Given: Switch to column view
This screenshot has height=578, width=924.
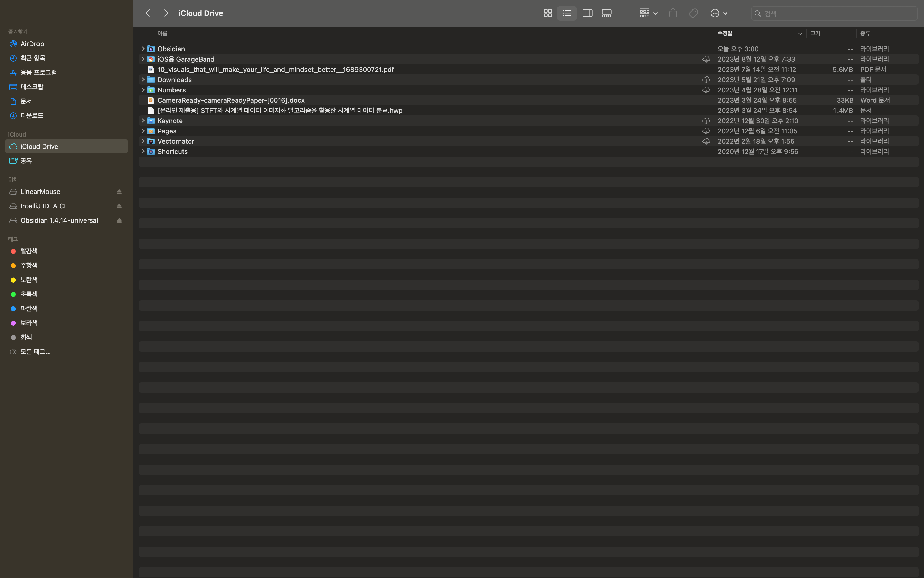Looking at the screenshot, I should click(587, 13).
